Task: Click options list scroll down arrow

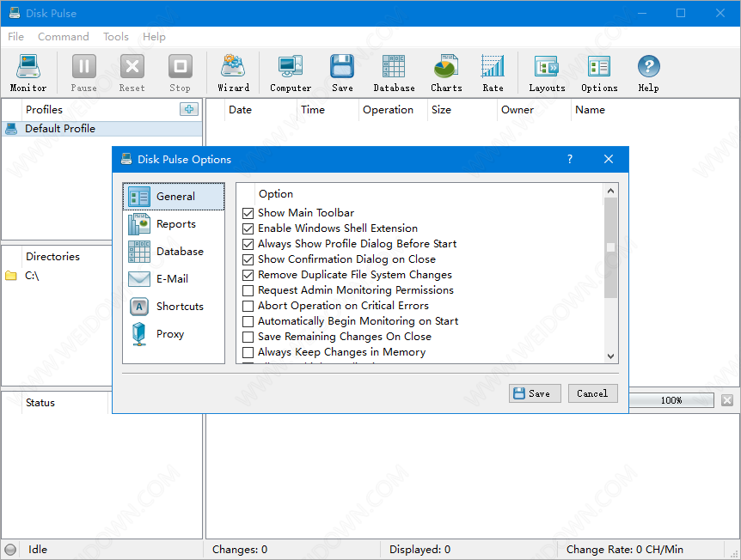Action: 610,356
